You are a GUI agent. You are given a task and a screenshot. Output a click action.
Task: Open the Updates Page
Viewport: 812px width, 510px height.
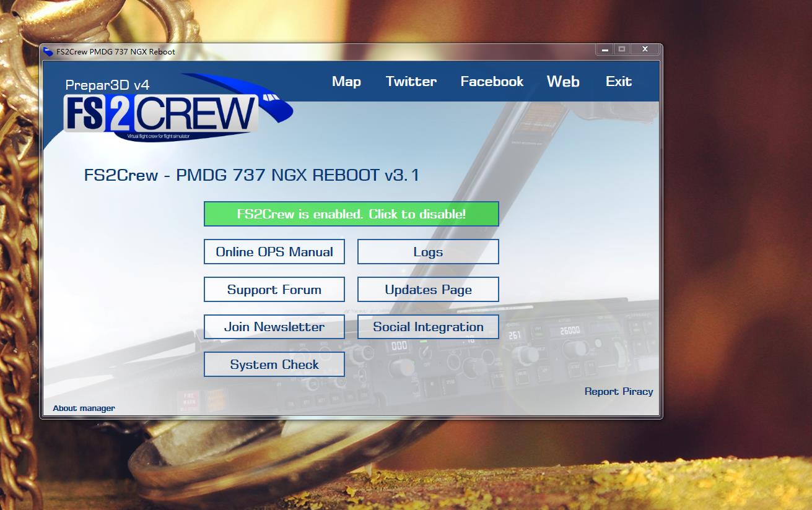[428, 290]
